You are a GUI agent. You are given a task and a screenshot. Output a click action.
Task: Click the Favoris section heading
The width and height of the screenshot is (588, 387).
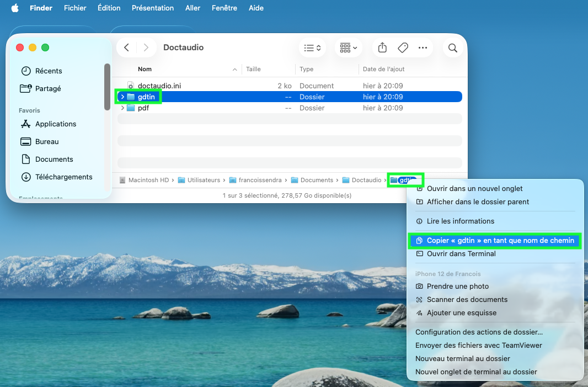(x=29, y=110)
